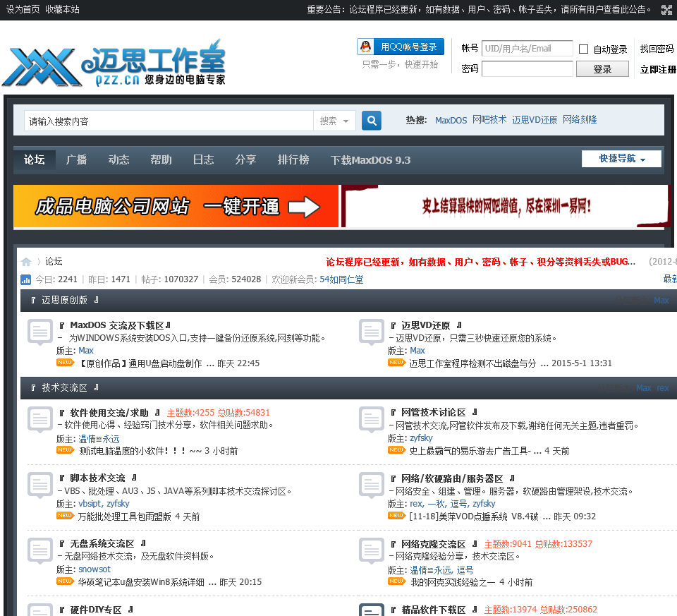Select the 动态 navigation tab
Viewport: 677px width, 616px height.
tap(118, 160)
